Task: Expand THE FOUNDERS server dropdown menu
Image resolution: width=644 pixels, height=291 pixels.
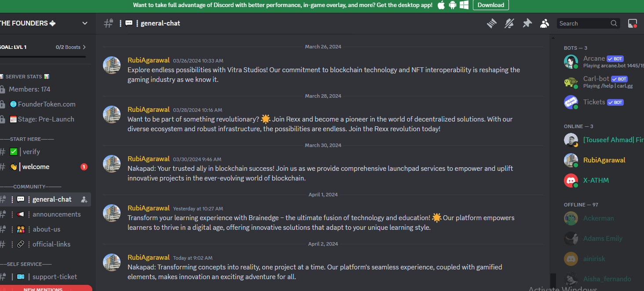Action: [x=85, y=23]
